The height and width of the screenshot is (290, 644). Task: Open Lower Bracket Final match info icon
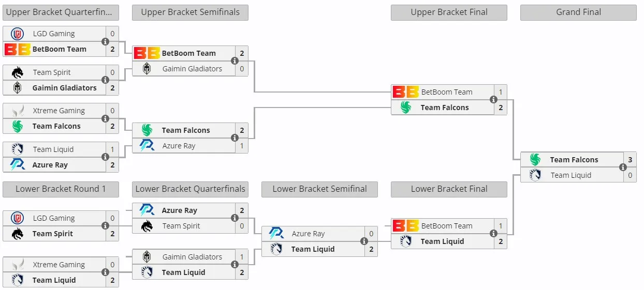(493, 234)
